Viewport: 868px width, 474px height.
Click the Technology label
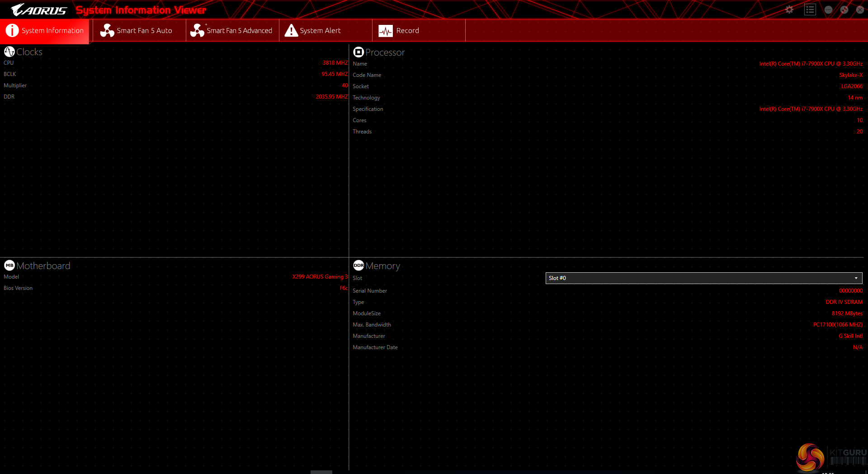tap(367, 98)
